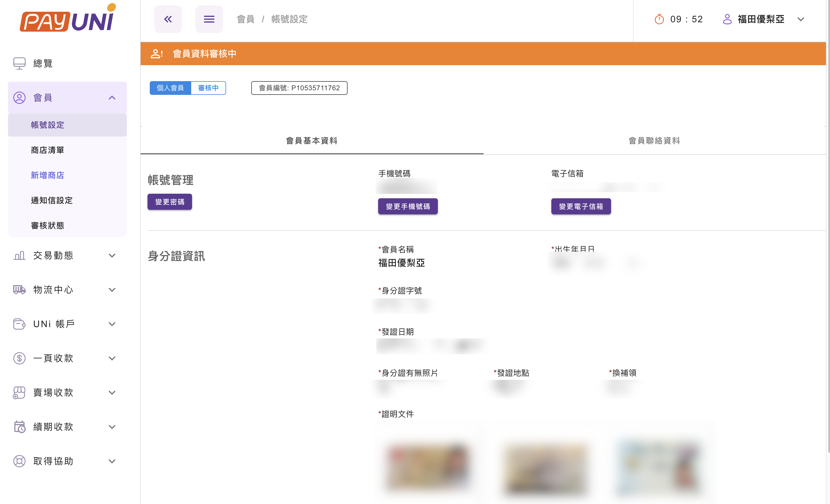Click the 帳號設定 breadcrumb text
This screenshot has width=830, height=504.
coord(289,19)
